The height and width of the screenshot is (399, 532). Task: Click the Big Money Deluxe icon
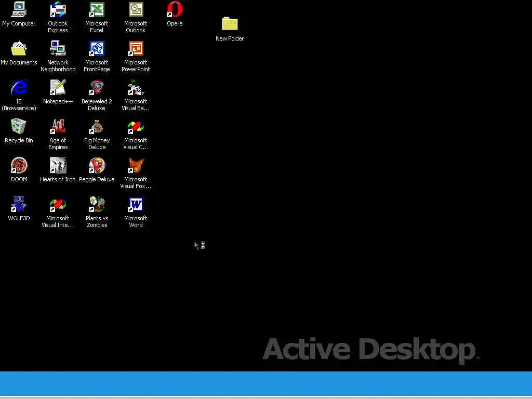coord(97,127)
